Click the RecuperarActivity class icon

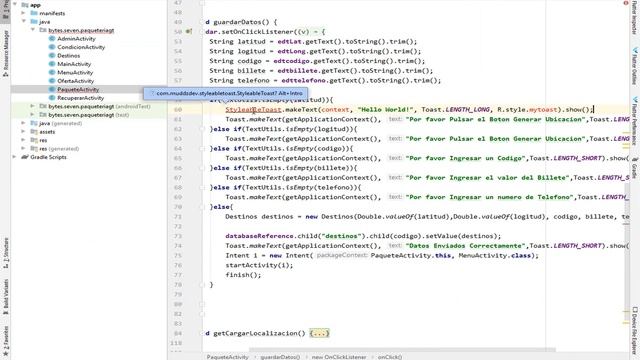[52, 98]
